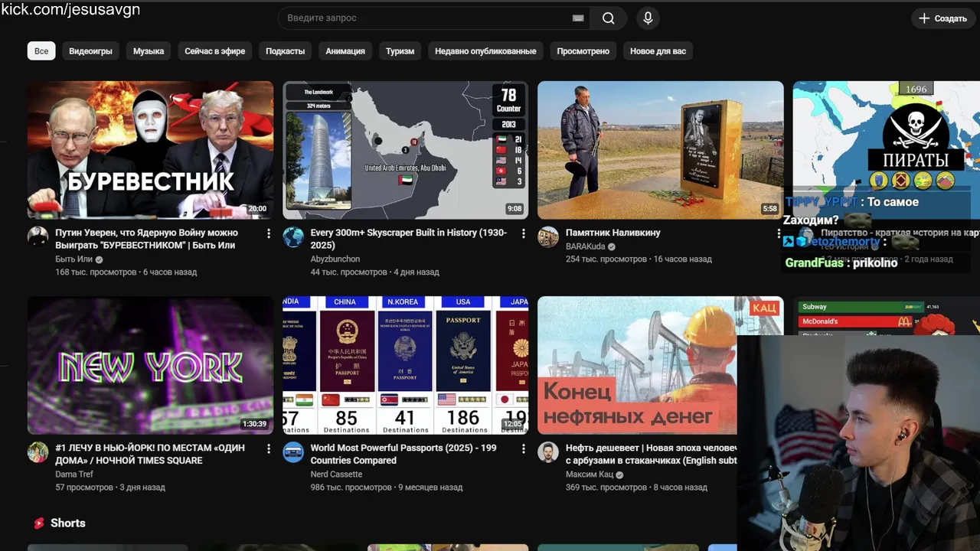
Task: Click the Создать button
Action: [943, 18]
